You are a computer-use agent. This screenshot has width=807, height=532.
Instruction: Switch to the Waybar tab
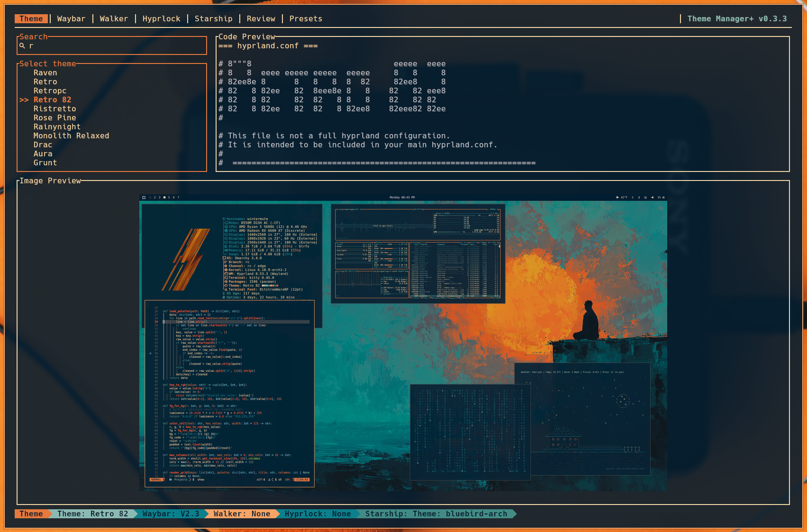tap(71, 18)
